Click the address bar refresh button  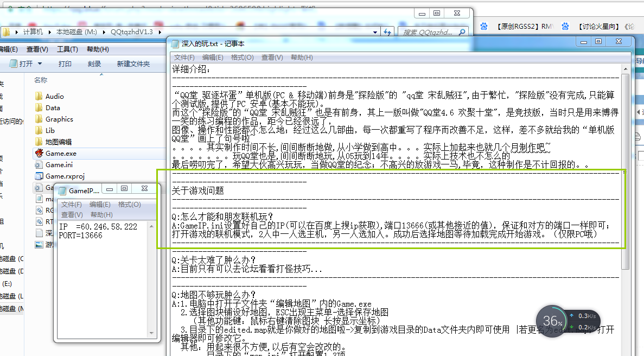coord(387,31)
